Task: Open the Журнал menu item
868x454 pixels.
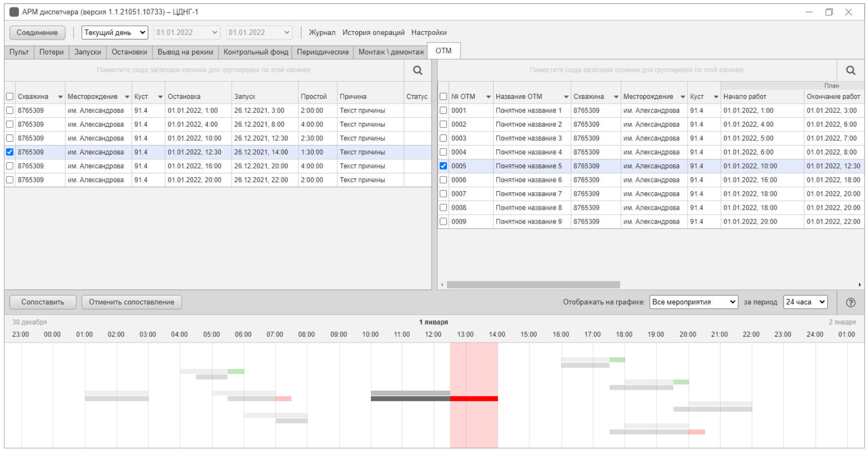Action: [x=322, y=33]
